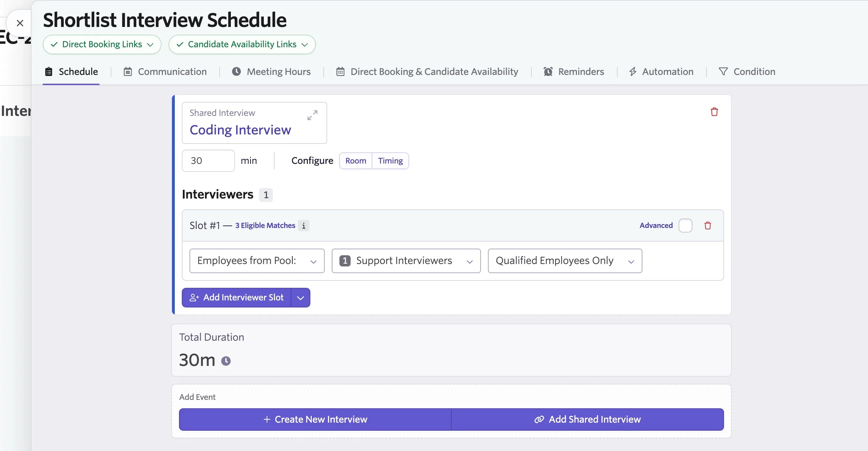Open the Direct Booking Links dropdown
The width and height of the screenshot is (868, 451).
pyautogui.click(x=102, y=44)
